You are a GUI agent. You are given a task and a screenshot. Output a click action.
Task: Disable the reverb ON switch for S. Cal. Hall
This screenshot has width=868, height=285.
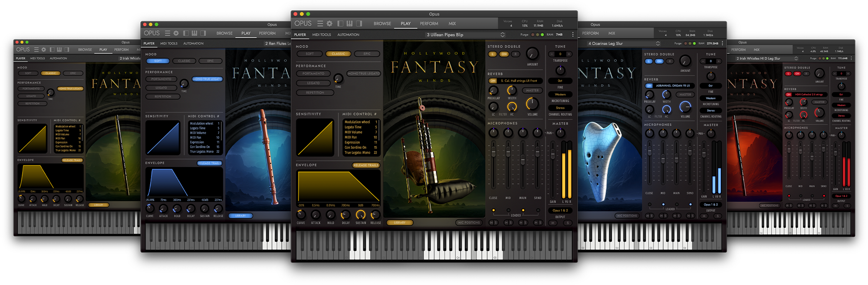[493, 81]
